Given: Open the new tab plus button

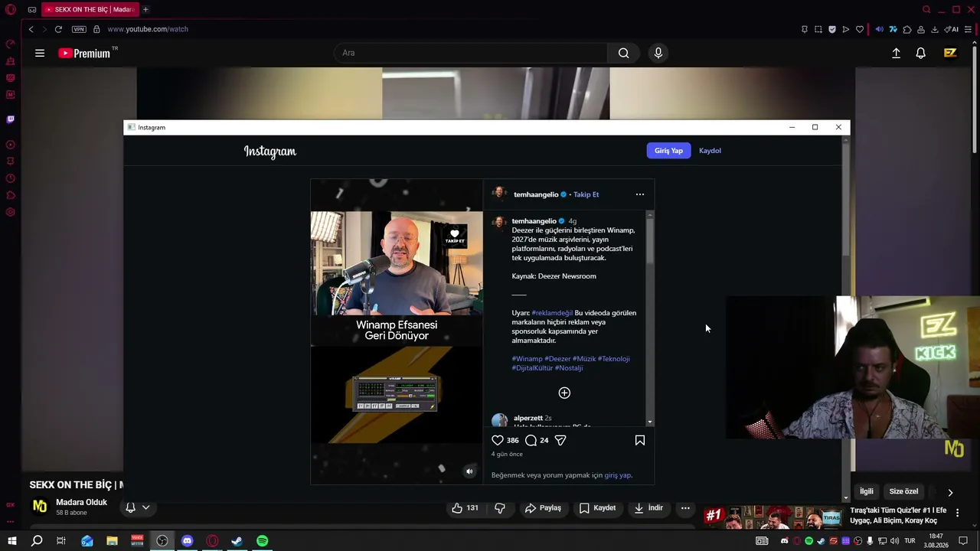Looking at the screenshot, I should (145, 10).
